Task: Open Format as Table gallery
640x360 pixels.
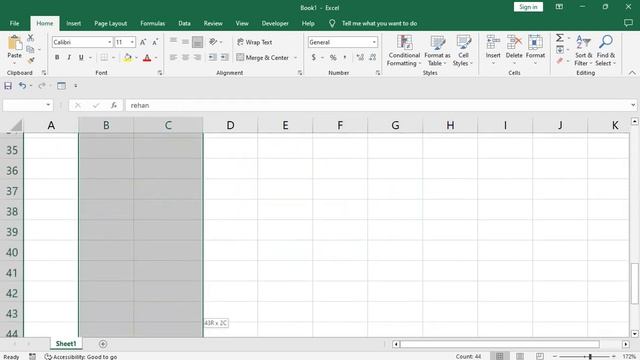Action: pos(437,51)
